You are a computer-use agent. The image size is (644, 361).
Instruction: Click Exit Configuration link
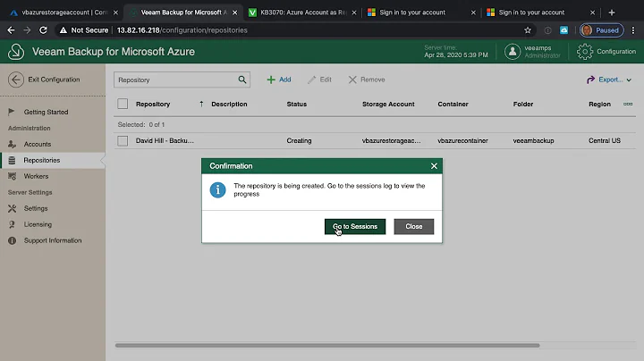54,80
